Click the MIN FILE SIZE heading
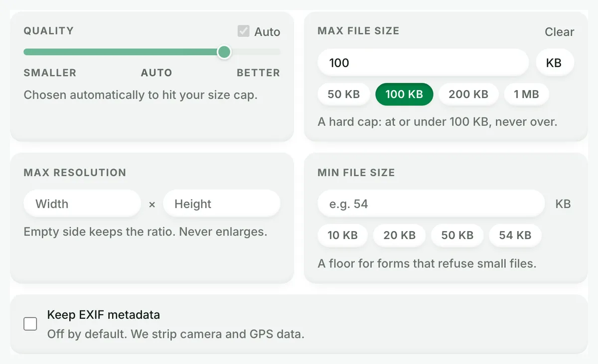The image size is (598, 364). click(x=356, y=173)
